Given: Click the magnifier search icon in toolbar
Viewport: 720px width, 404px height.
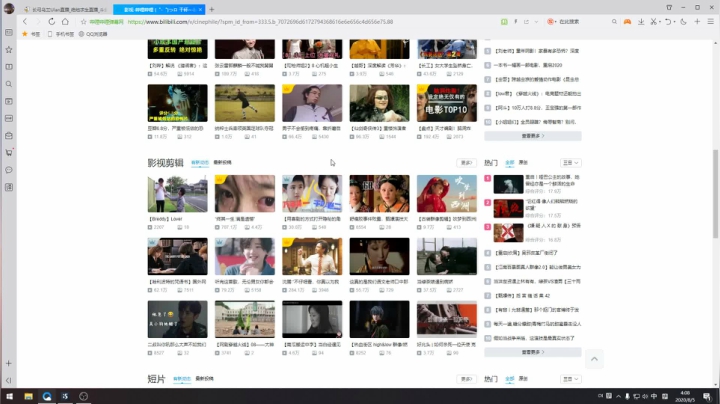Looking at the screenshot, I should [614, 22].
